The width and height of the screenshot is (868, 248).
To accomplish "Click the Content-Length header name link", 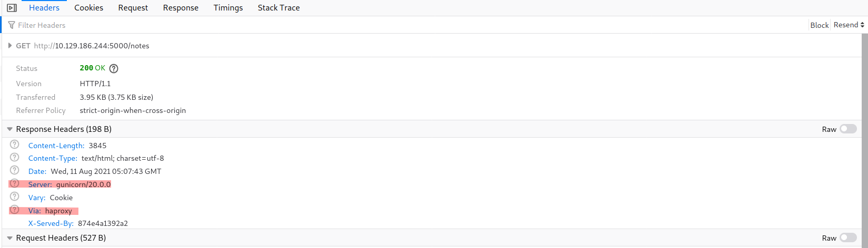I will point(56,146).
